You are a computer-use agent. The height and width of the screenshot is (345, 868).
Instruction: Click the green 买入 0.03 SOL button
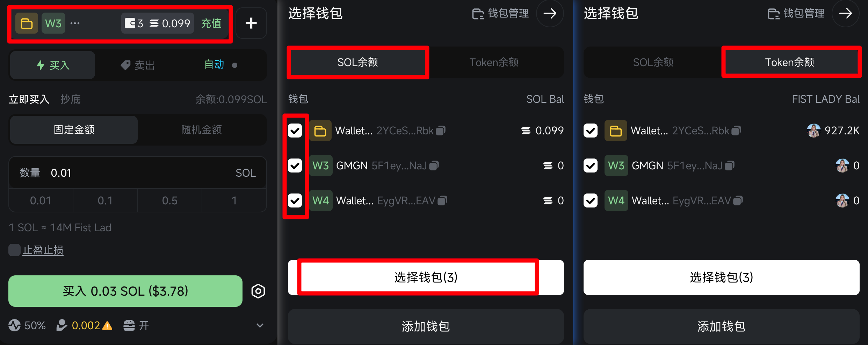125,291
